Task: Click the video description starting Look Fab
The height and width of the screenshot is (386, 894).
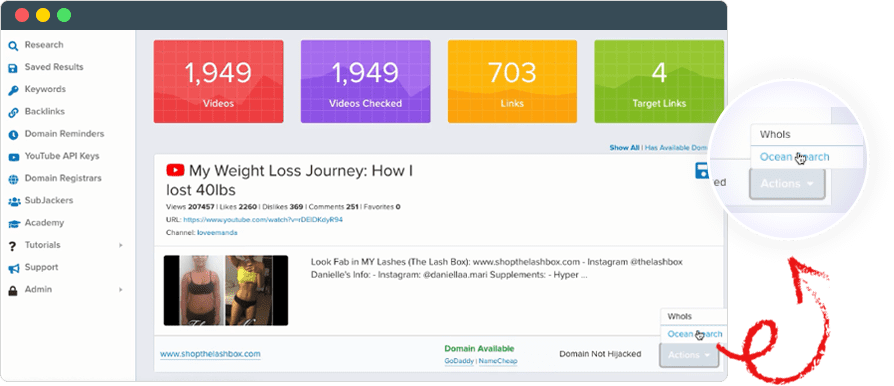Action: pos(497,268)
